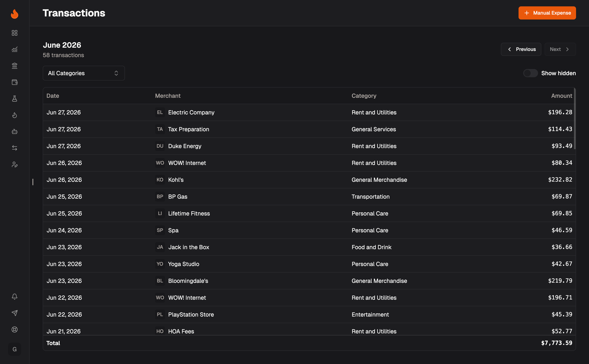Click the Next month chevron arrow
The height and width of the screenshot is (364, 589).
pyautogui.click(x=567, y=49)
